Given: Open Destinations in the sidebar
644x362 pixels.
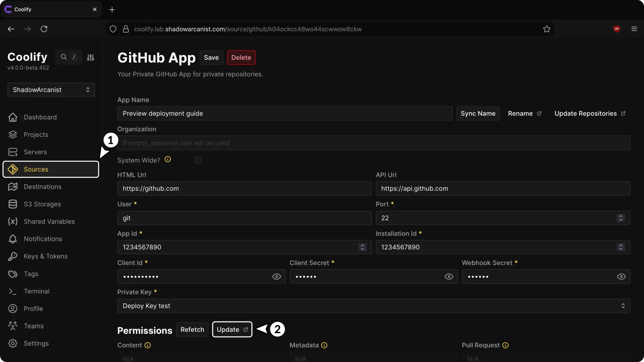Looking at the screenshot, I should click(42, 187).
